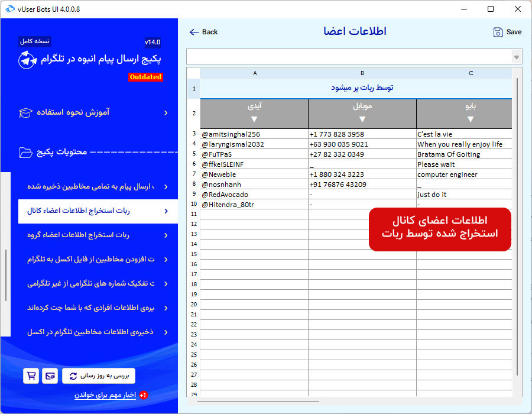Click merged cell توسط ربات پر میشود

click(356, 88)
